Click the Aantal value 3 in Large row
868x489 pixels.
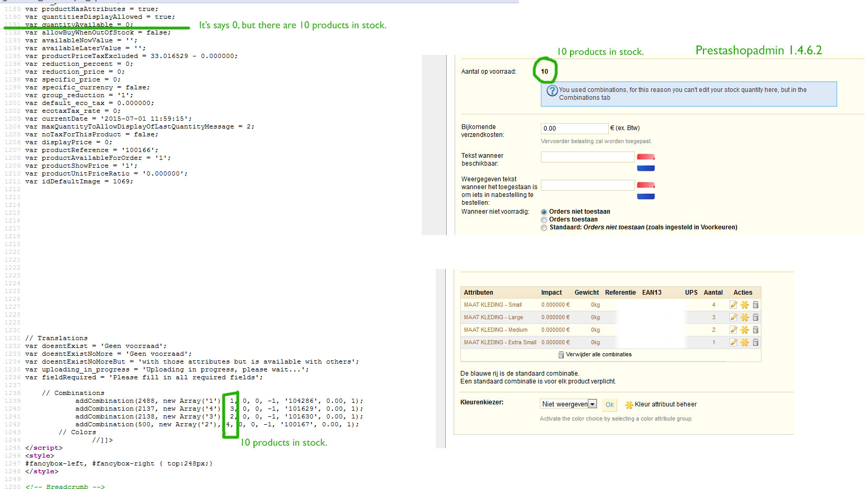pos(713,317)
